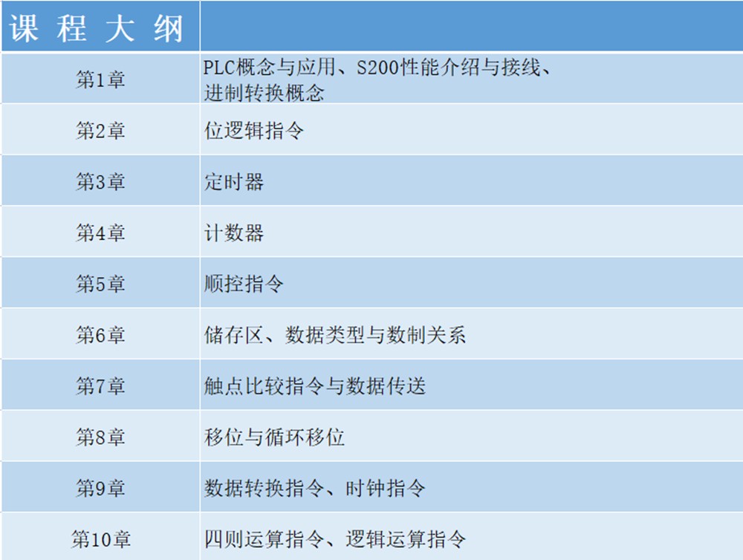Click the 定时器 cell
This screenshot has height=560, width=743.
click(x=472, y=181)
